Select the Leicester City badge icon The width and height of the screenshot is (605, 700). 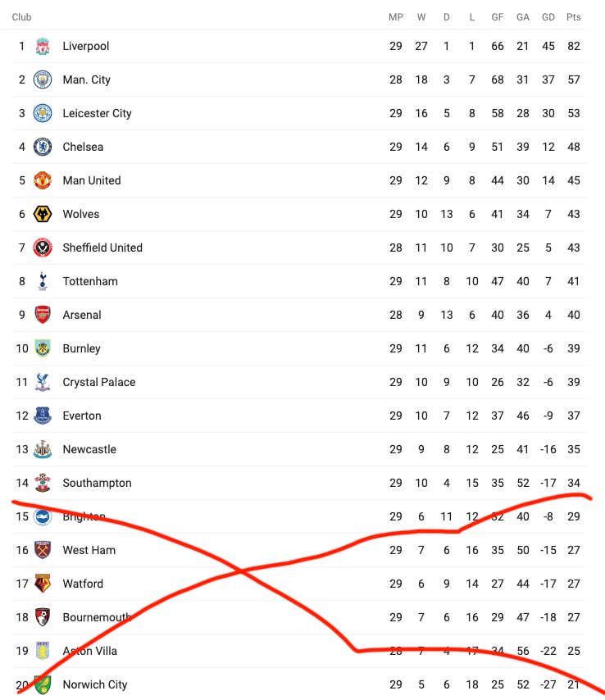43,113
